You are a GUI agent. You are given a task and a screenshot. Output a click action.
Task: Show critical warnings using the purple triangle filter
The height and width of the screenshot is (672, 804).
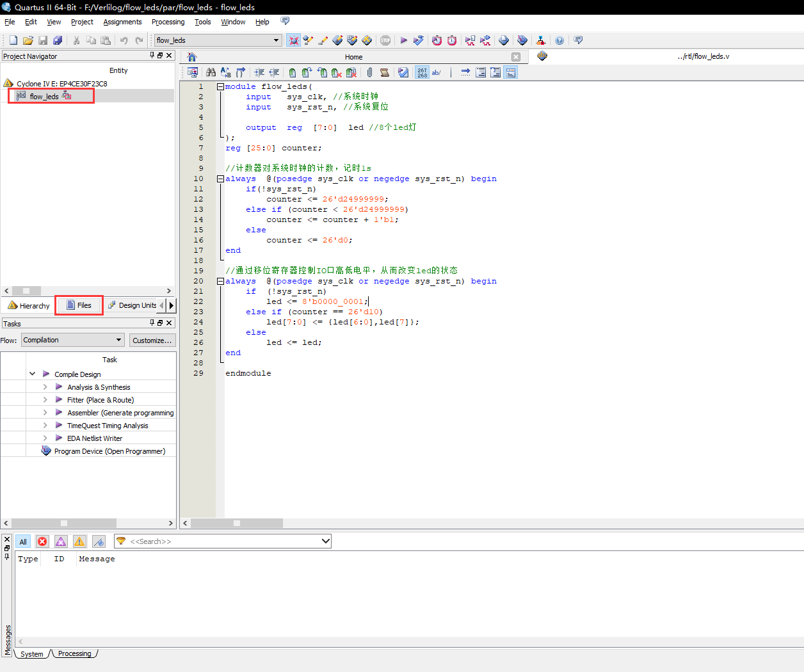tap(61, 541)
